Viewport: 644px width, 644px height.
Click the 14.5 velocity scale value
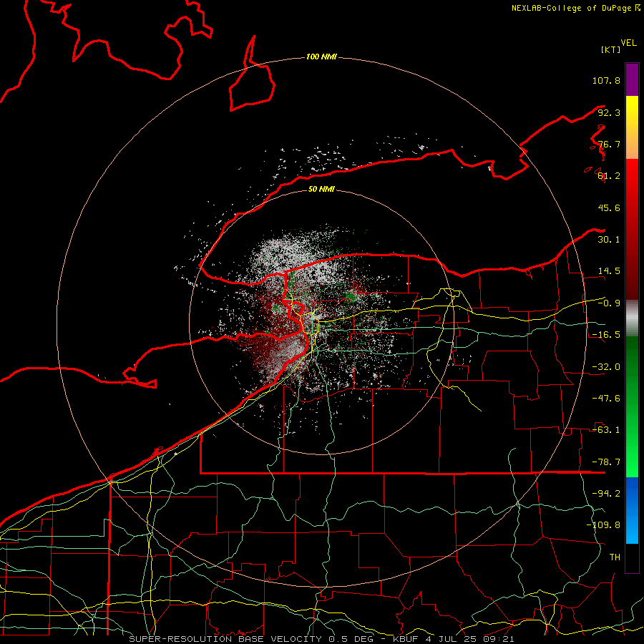[x=609, y=271]
